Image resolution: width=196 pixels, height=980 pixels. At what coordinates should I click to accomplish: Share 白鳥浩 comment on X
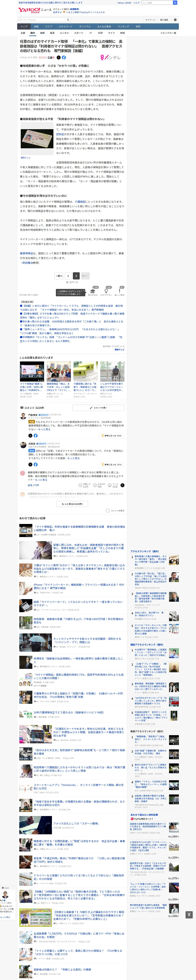point(30,465)
